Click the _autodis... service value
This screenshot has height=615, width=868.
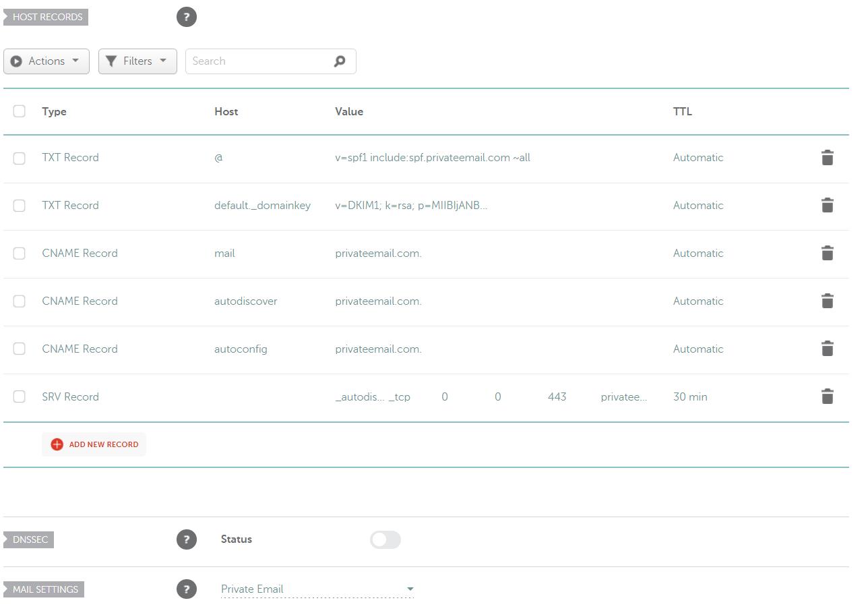[360, 397]
